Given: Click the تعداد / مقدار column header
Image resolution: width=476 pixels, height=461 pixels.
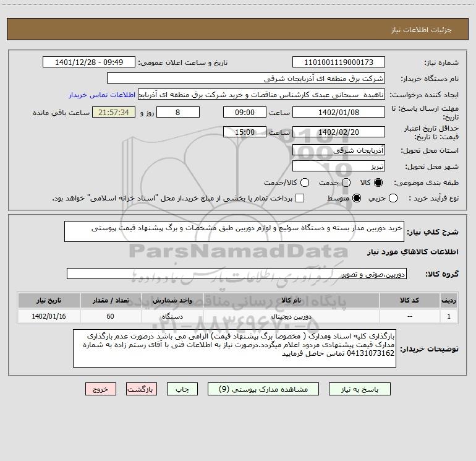Looking at the screenshot, I should click(111, 300).
